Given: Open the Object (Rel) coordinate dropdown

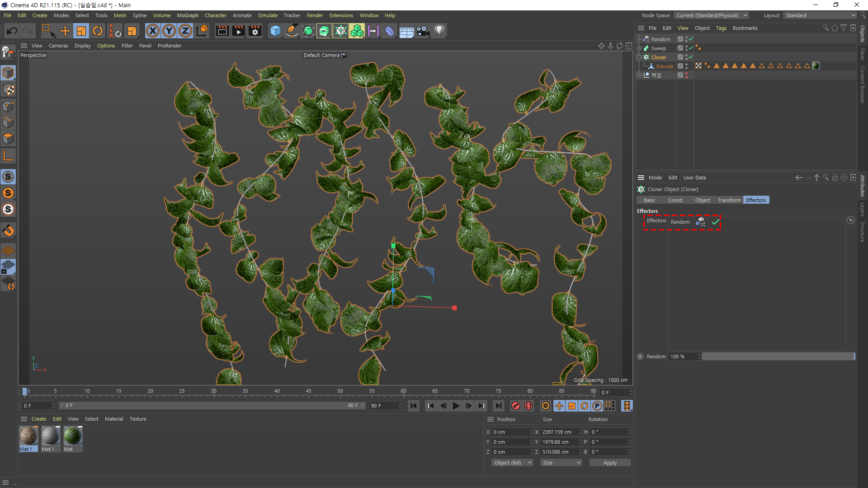Looking at the screenshot, I should tap(512, 463).
